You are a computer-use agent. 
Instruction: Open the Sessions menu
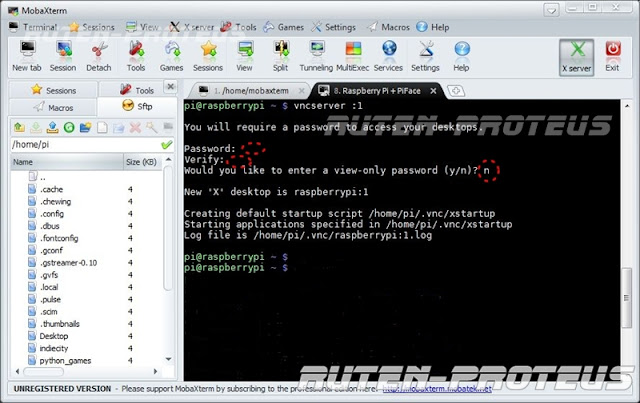(92, 27)
